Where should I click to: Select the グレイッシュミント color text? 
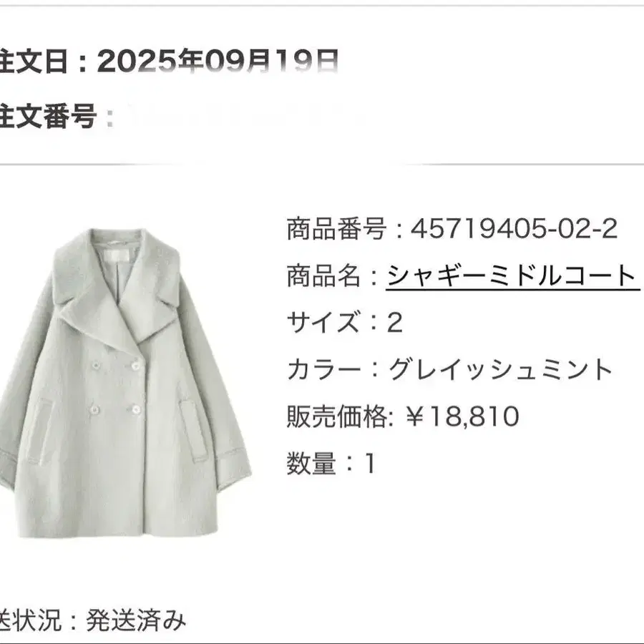pos(501,369)
